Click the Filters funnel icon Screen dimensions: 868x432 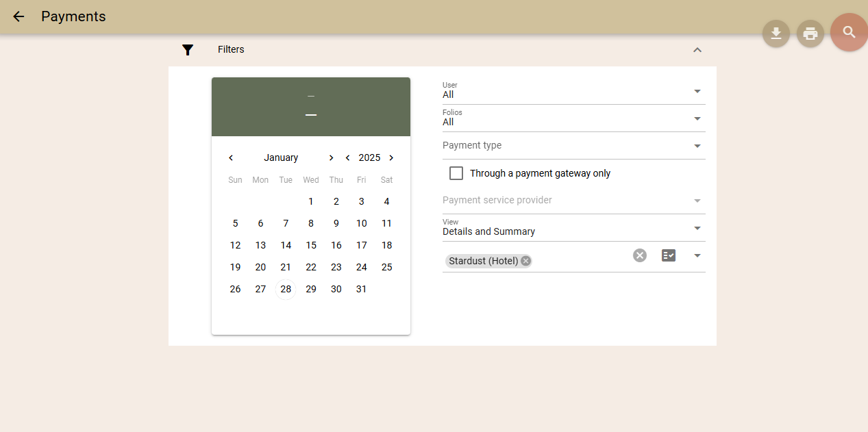[x=188, y=50]
